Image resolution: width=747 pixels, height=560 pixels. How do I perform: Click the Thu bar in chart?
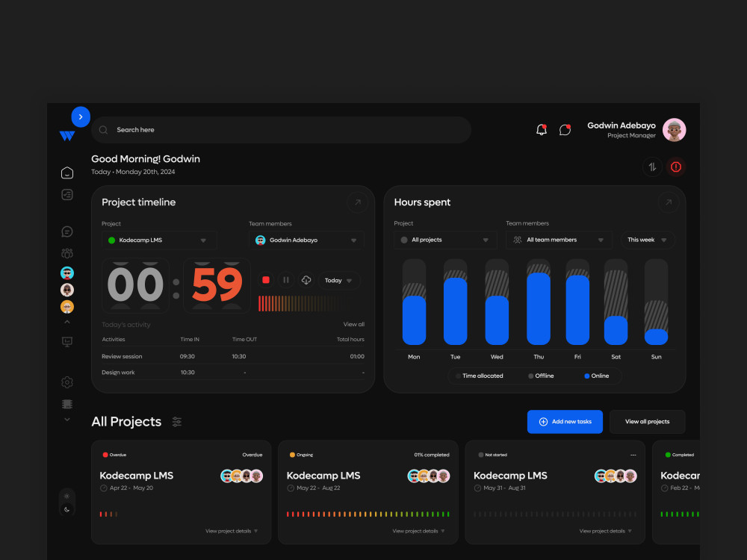tap(539, 302)
